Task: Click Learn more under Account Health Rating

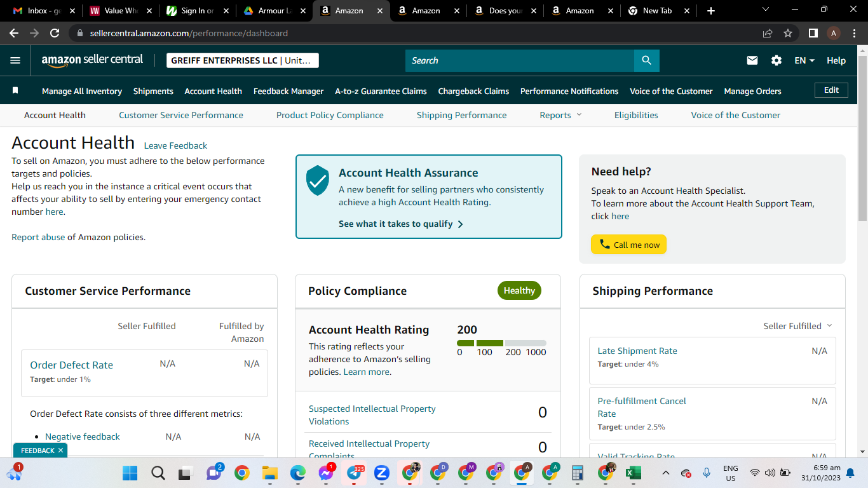Action: [366, 372]
